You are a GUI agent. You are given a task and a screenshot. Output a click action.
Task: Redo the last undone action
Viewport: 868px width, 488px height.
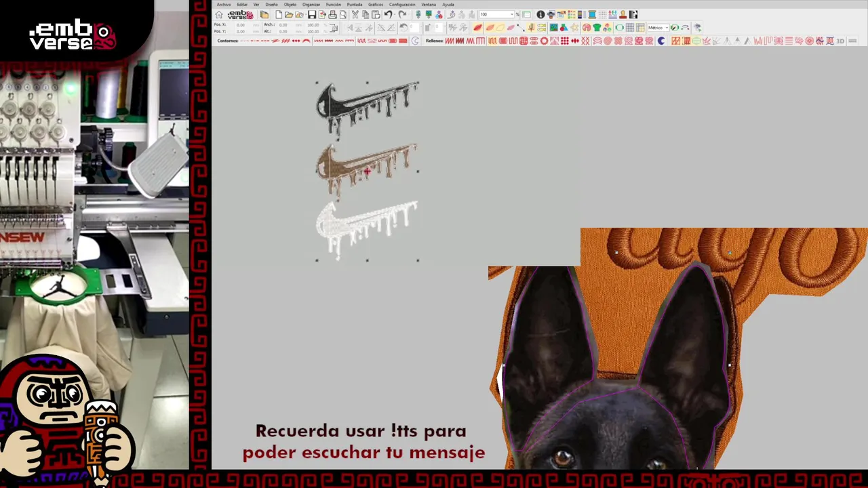click(401, 14)
